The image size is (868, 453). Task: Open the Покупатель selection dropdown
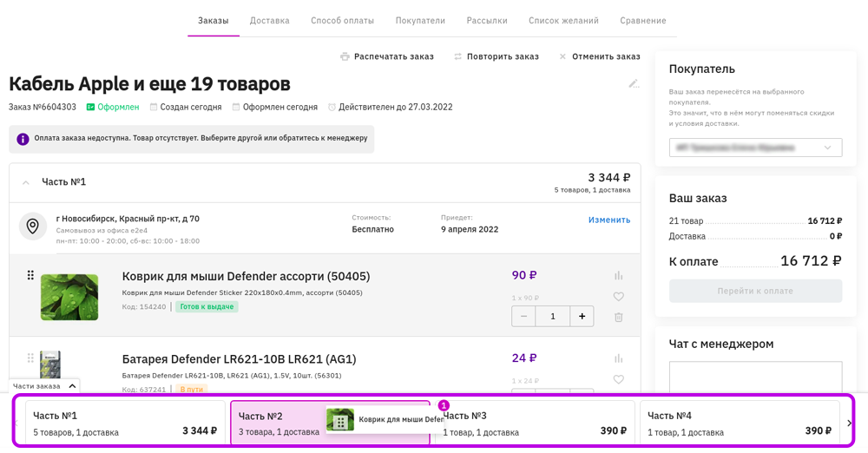point(756,148)
